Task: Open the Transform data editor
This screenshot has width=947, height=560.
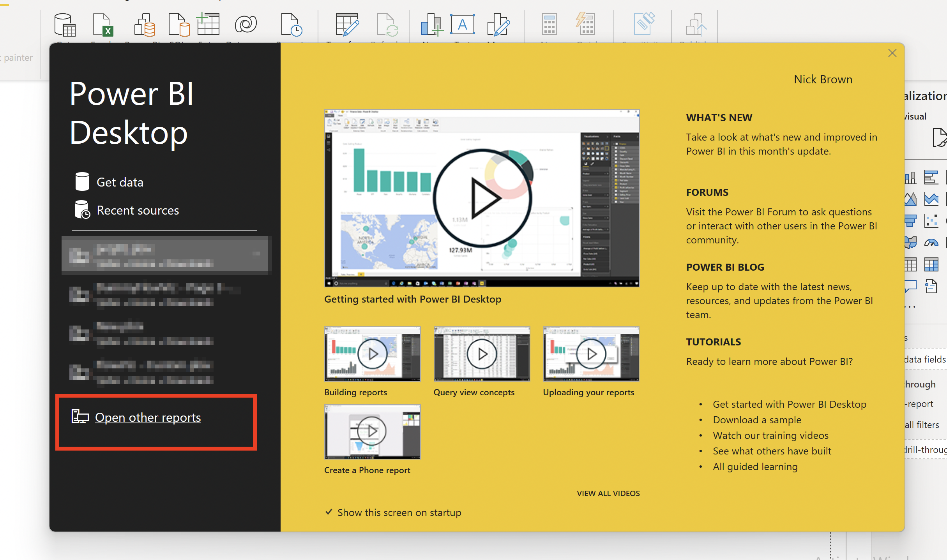Action: pyautogui.click(x=346, y=25)
